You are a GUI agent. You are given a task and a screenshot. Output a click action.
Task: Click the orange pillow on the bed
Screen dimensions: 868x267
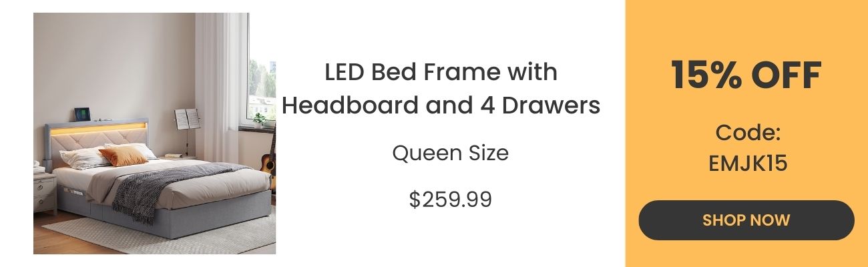(x=124, y=156)
